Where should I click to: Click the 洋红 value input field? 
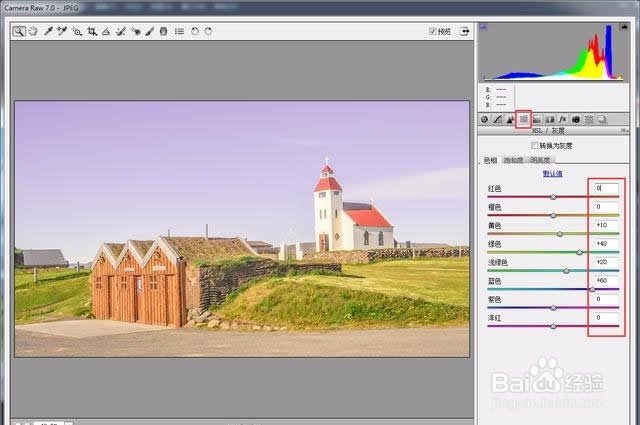point(606,317)
